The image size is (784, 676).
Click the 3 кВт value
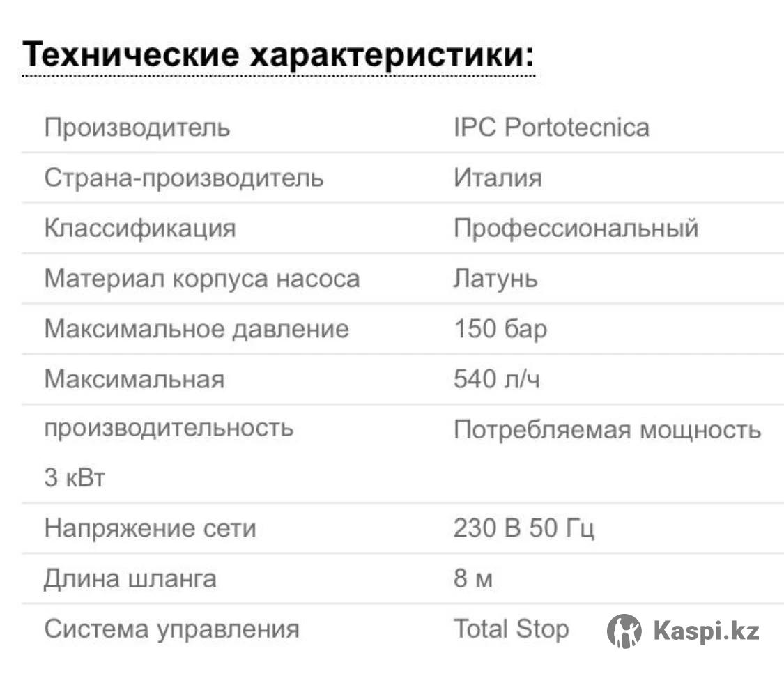pos(75,477)
